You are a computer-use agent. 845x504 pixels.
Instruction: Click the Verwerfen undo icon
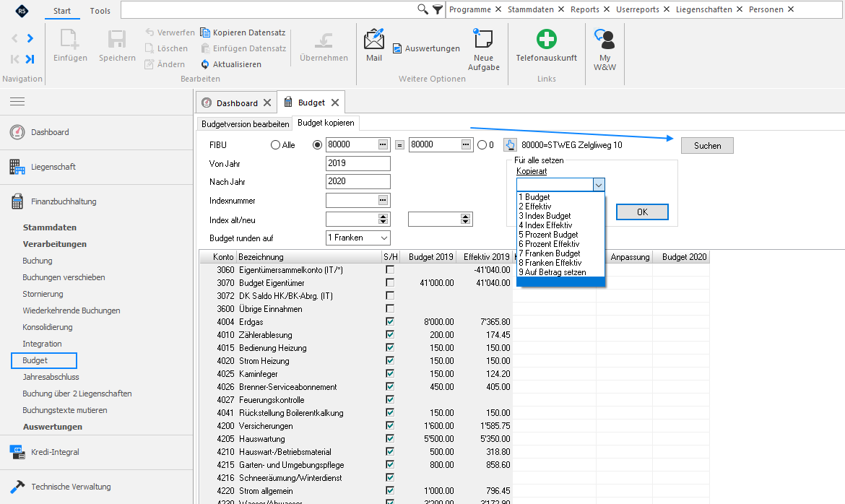pos(149,32)
